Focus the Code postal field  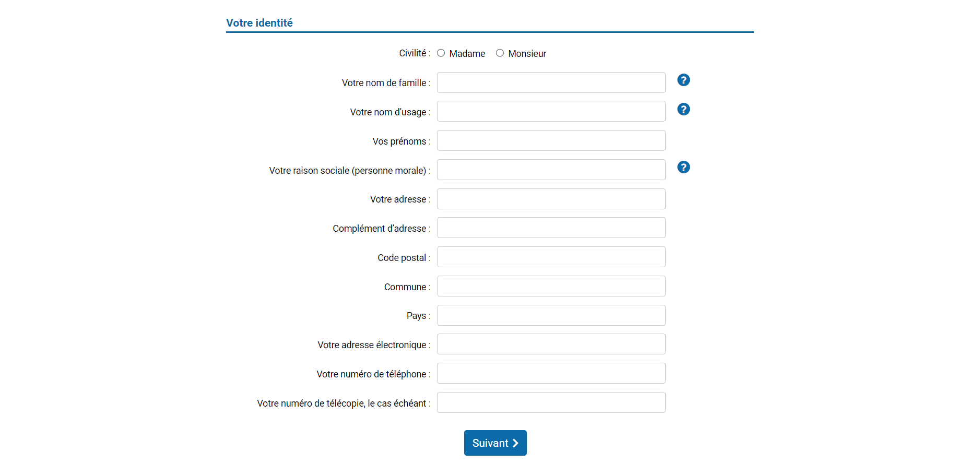tap(551, 257)
